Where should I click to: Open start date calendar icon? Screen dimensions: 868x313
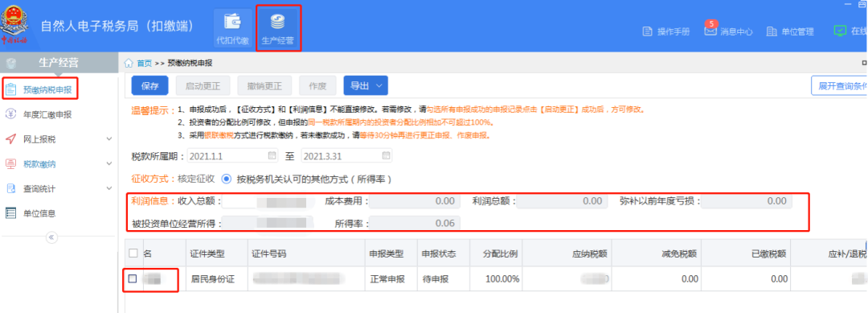click(272, 155)
